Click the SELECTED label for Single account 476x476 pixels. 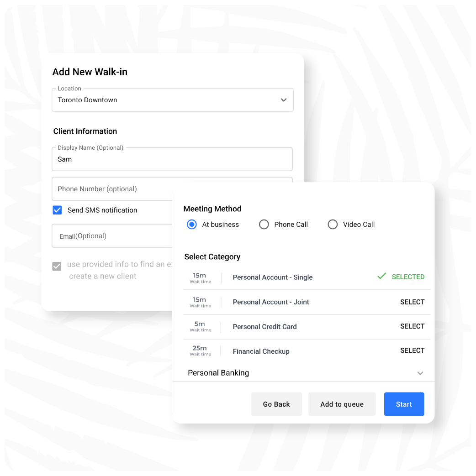pyautogui.click(x=408, y=277)
